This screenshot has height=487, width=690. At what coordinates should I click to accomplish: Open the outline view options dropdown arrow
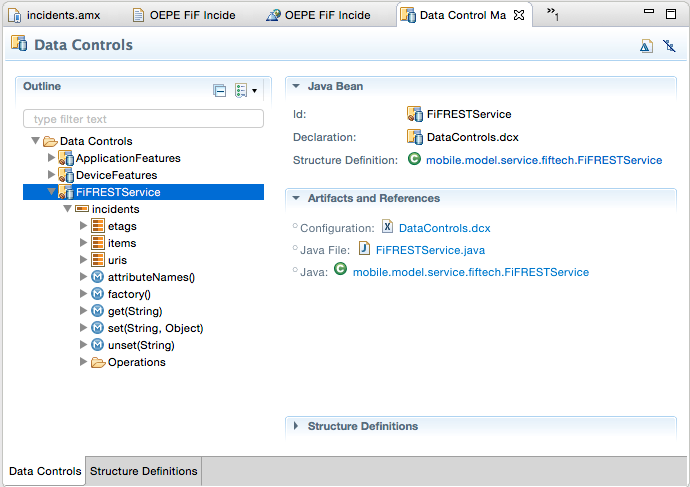[x=254, y=91]
